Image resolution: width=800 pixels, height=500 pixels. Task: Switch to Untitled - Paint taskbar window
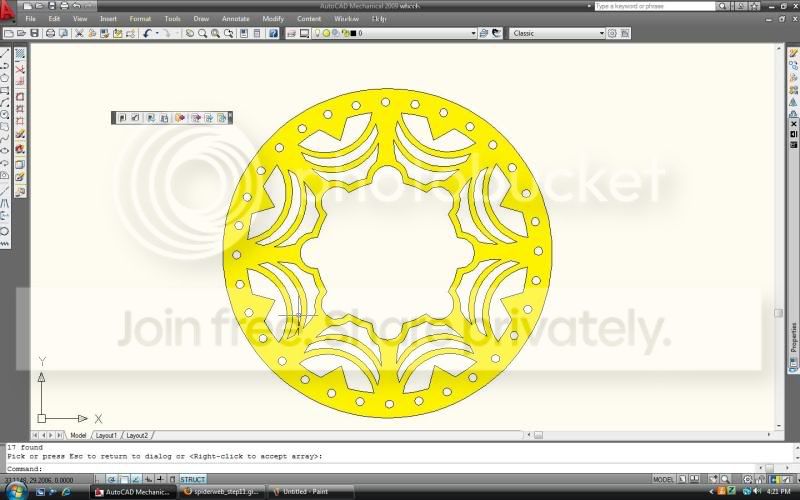pos(310,492)
